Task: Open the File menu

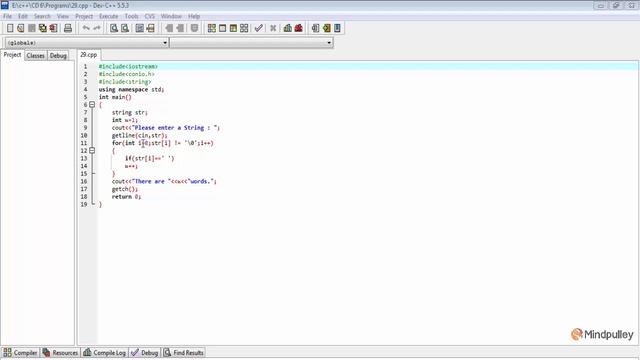Action: (8, 16)
